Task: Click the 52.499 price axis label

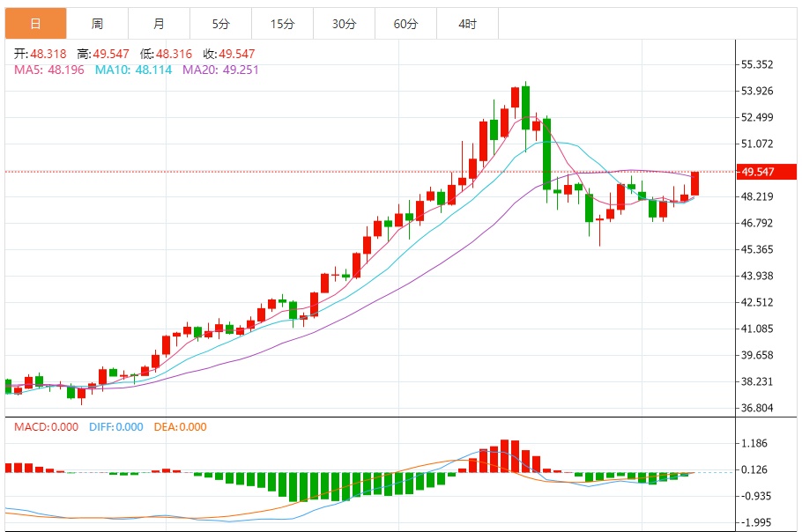Action: (758, 117)
